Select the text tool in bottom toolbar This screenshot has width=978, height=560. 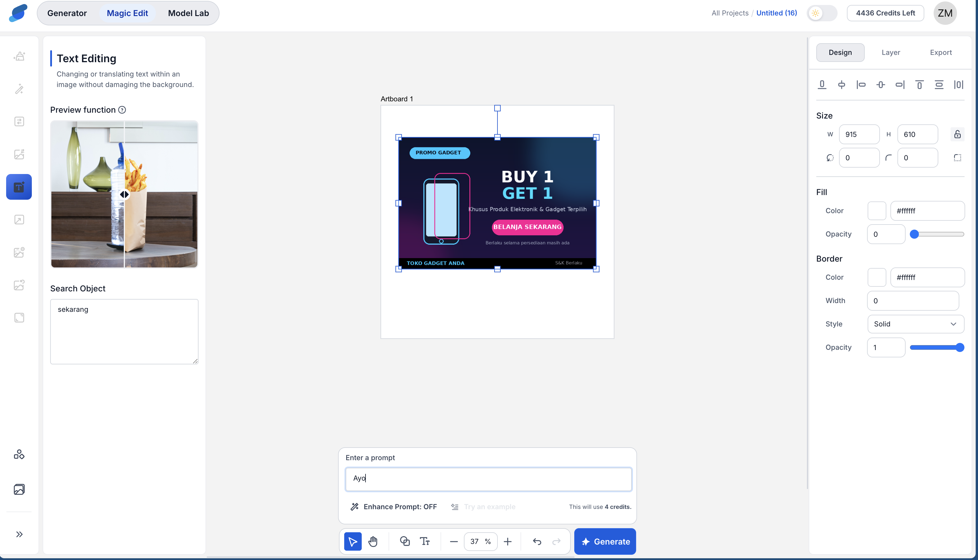pyautogui.click(x=424, y=542)
